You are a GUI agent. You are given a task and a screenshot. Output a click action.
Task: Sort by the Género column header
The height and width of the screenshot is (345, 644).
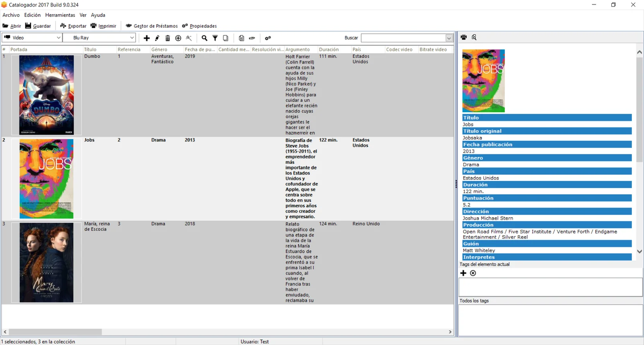pos(167,49)
